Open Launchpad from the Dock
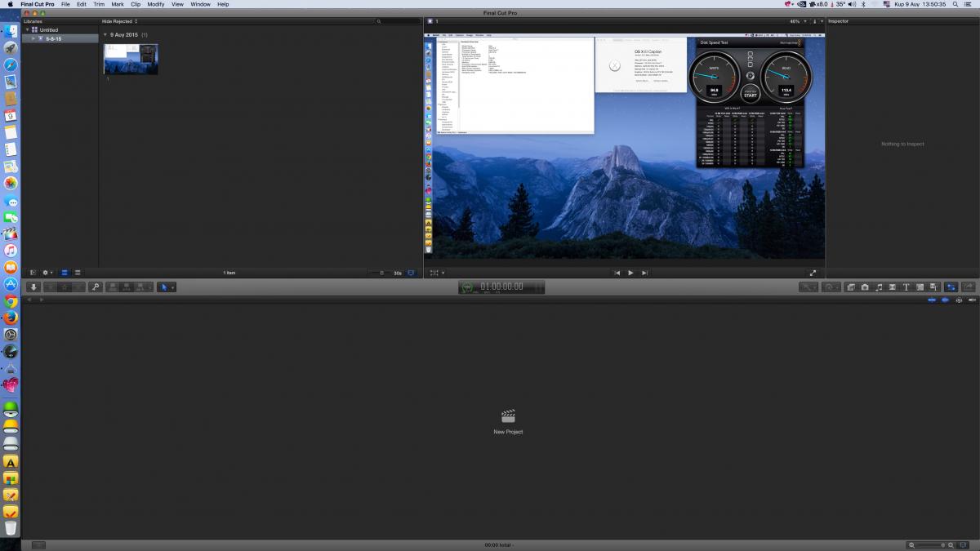 (x=11, y=48)
